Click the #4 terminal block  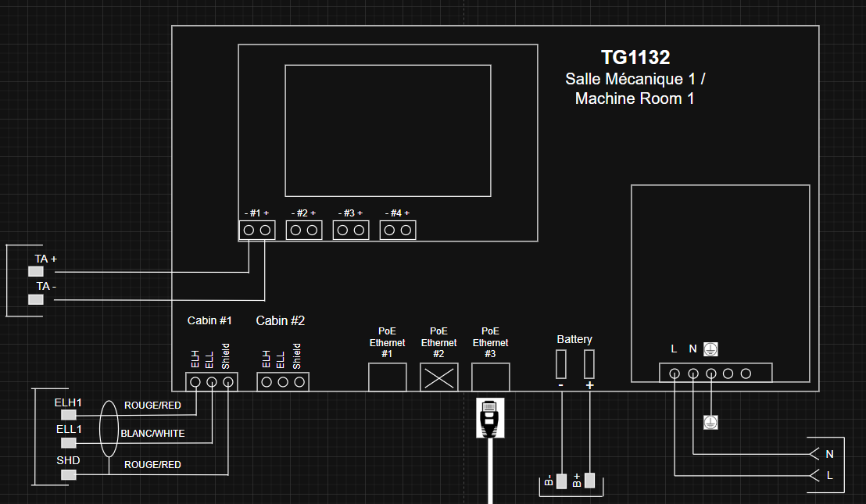[398, 230]
